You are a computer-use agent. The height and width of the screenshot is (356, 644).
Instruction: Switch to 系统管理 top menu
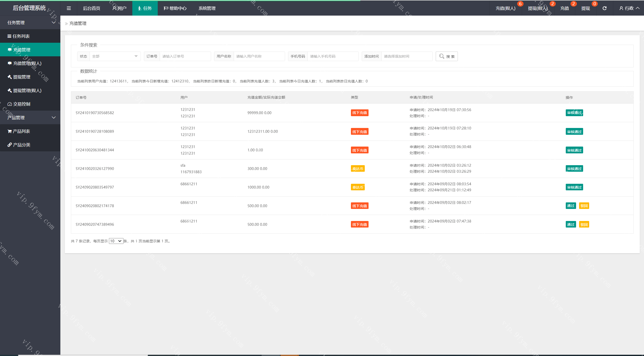[x=207, y=8]
